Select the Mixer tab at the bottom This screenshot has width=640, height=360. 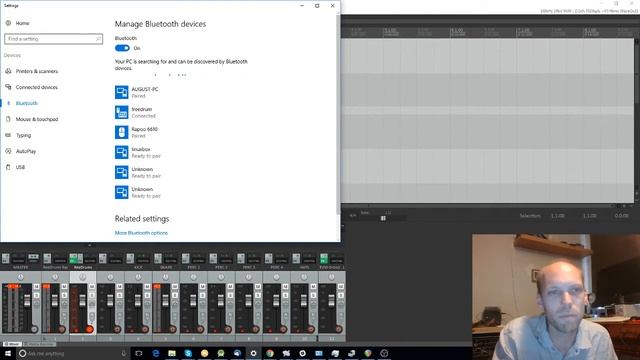[12, 344]
